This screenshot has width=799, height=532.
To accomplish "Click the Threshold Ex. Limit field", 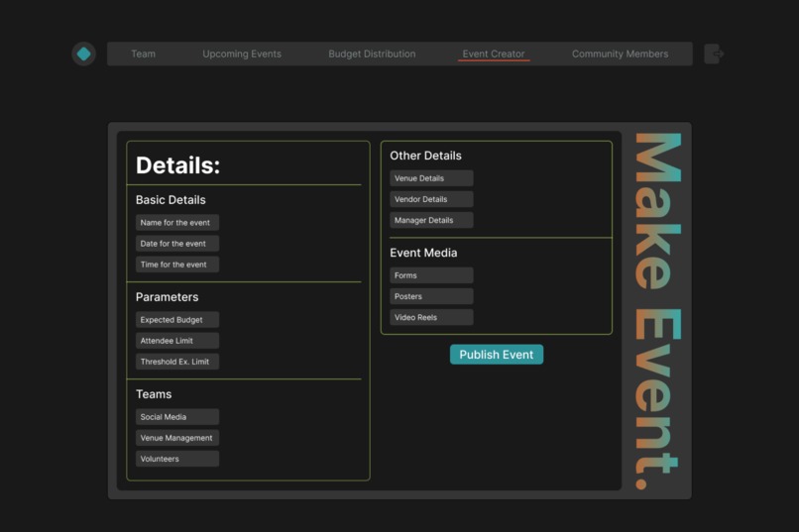I will click(177, 362).
